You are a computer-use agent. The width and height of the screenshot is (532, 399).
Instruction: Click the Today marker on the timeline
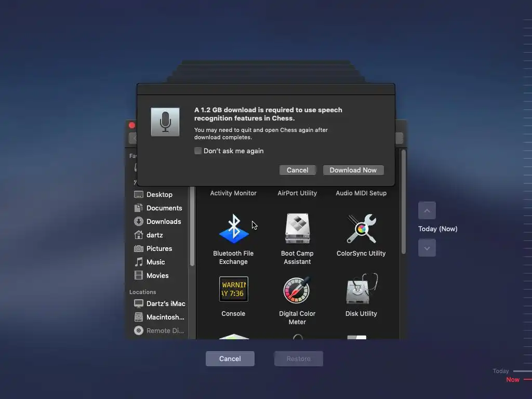coord(501,371)
